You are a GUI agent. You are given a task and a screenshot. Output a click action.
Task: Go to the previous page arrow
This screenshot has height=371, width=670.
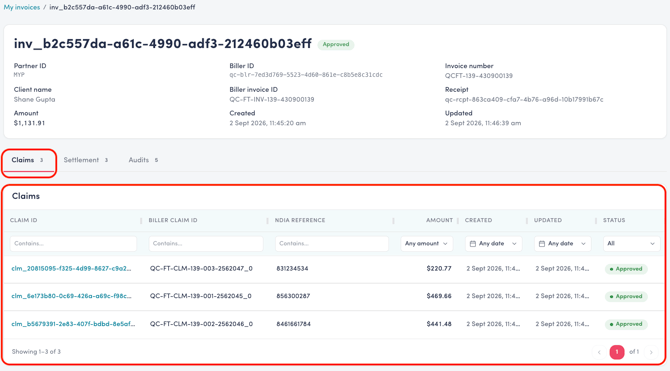coord(599,352)
